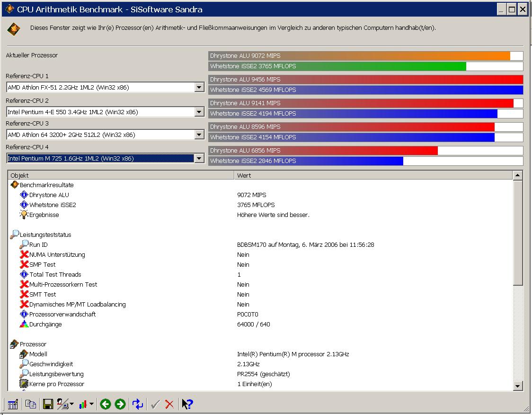Click the Sandra flame icon in the title bar

click(9, 9)
